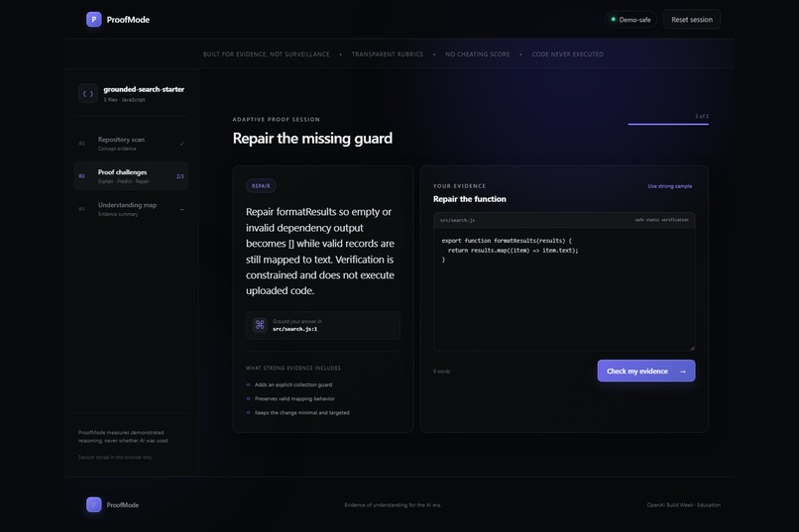Click the 'Session stored in this browser only' note
This screenshot has width=799, height=532.
coord(115,457)
